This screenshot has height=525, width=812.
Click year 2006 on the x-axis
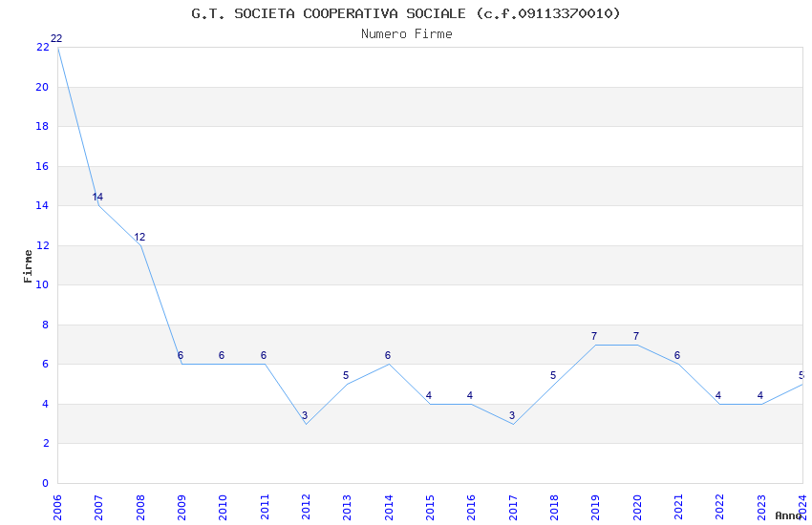click(x=57, y=508)
